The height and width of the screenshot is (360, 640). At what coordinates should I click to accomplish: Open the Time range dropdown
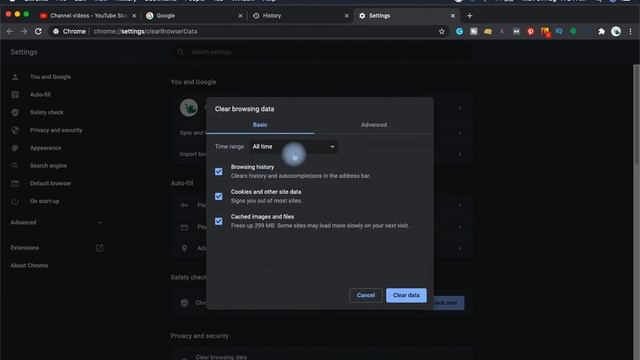click(293, 147)
